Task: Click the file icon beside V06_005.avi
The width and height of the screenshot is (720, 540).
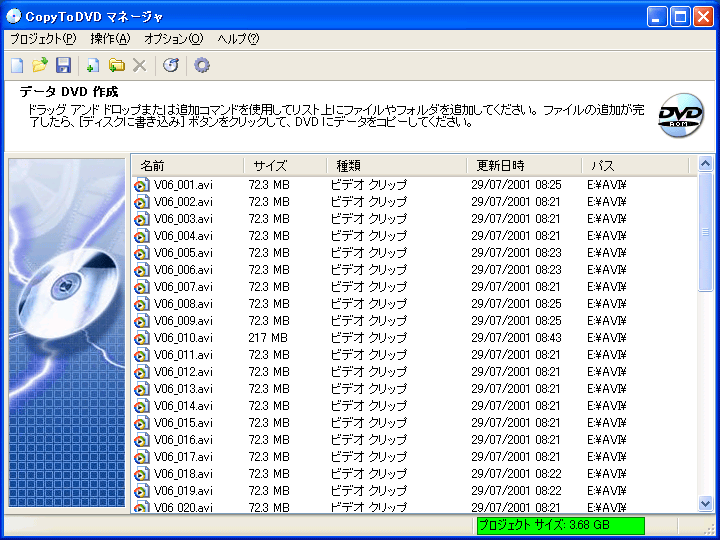Action: [141, 253]
